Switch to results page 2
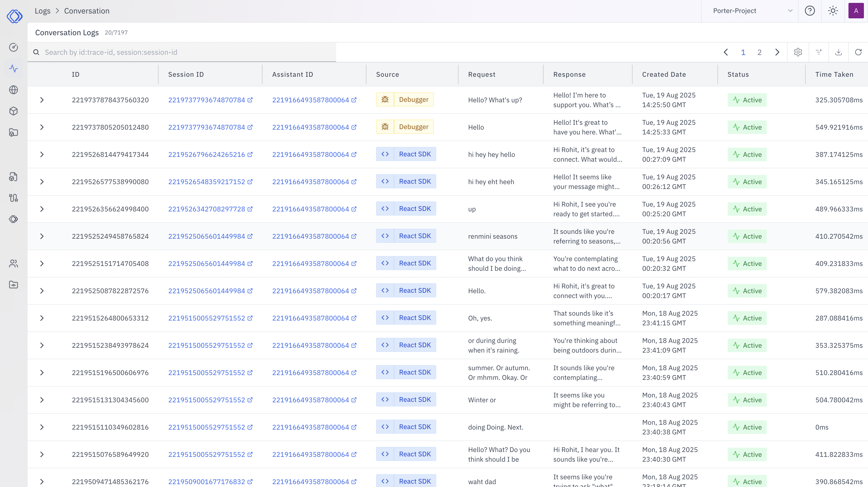 (759, 52)
